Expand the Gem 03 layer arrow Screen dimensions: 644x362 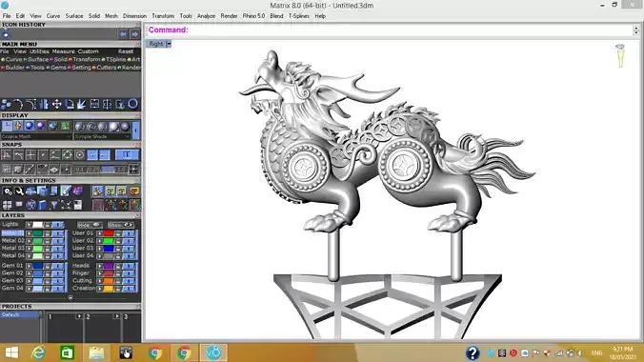(x=30, y=281)
